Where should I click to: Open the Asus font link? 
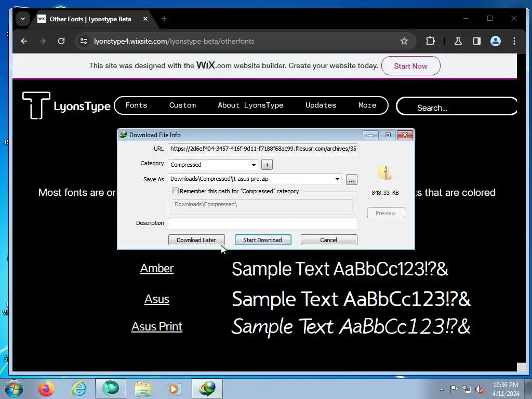(x=157, y=299)
